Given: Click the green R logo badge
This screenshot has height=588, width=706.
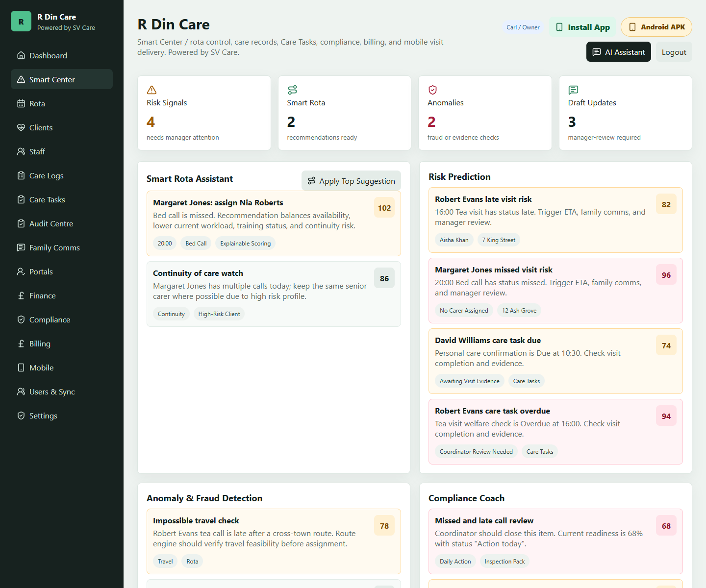Looking at the screenshot, I should (x=21, y=21).
